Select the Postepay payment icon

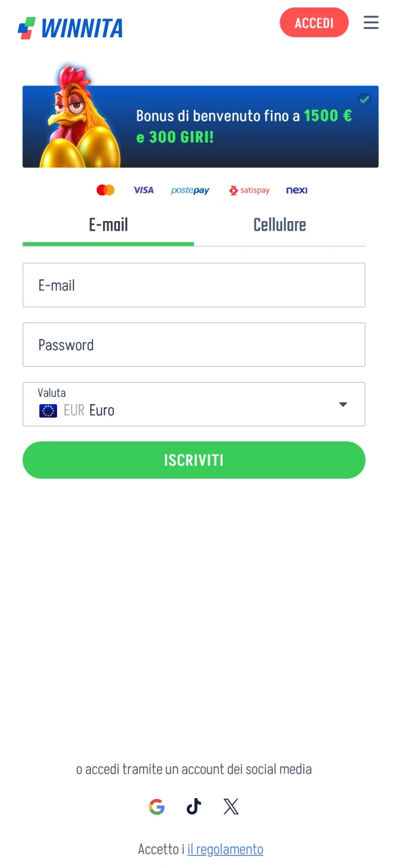tap(190, 190)
